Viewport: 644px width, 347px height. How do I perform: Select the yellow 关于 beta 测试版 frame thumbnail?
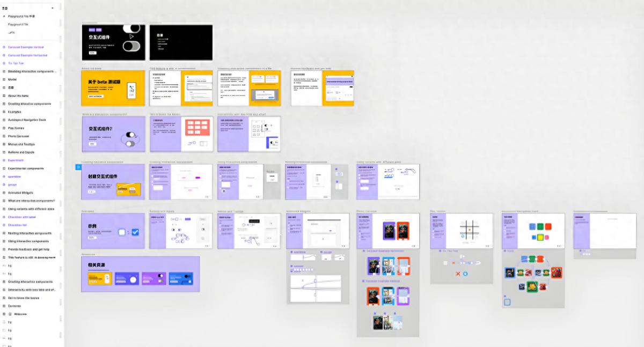point(113,88)
